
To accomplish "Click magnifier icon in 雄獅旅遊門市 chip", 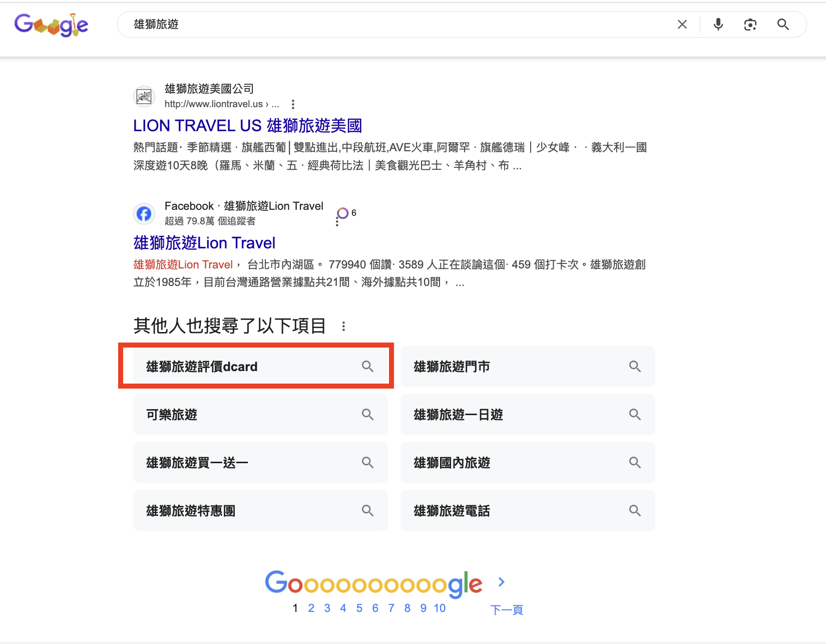I will [635, 367].
